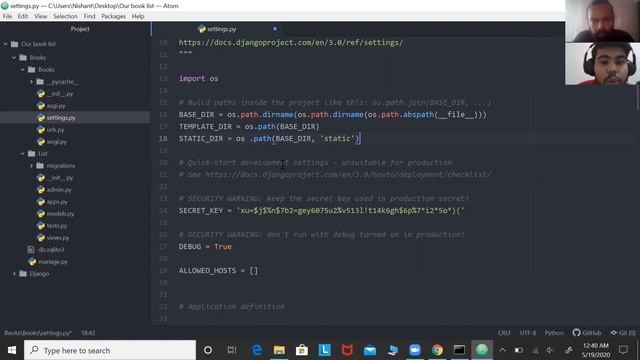
Task: Click the SECRET_KEY line in the editor
Action: (x=322, y=211)
